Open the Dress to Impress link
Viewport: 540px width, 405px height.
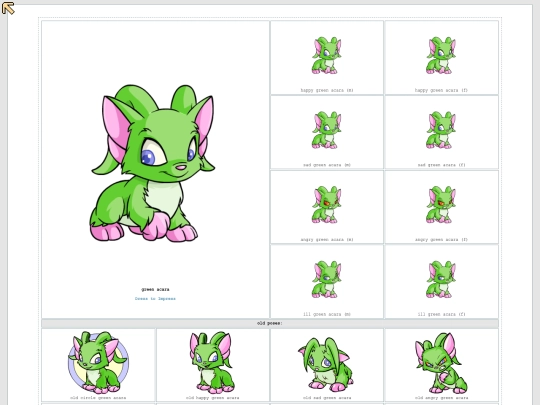click(x=155, y=299)
